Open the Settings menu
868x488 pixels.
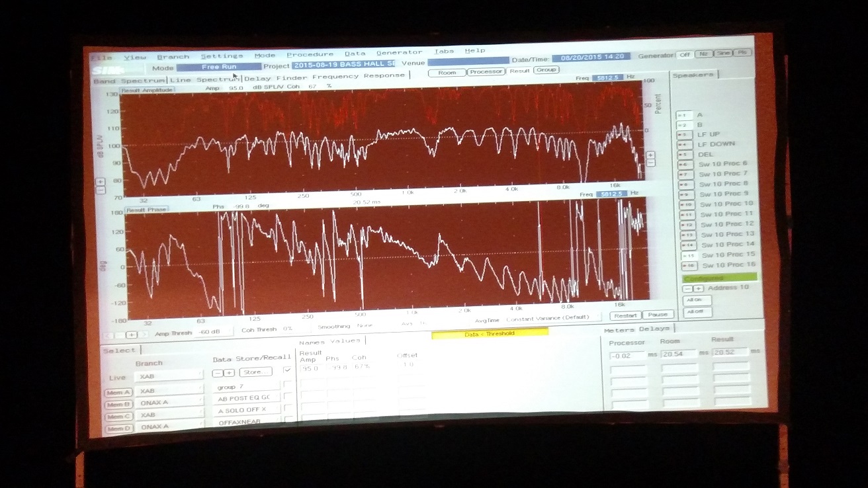point(222,56)
